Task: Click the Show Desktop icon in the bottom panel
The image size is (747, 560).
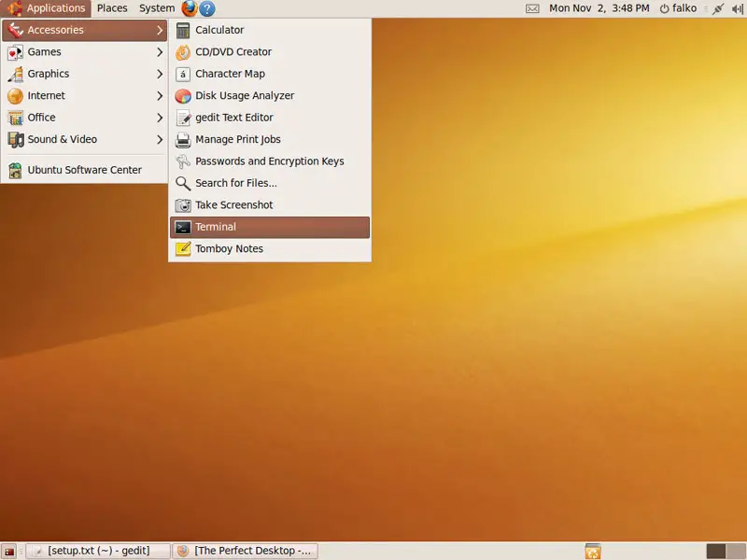Action: click(9, 551)
